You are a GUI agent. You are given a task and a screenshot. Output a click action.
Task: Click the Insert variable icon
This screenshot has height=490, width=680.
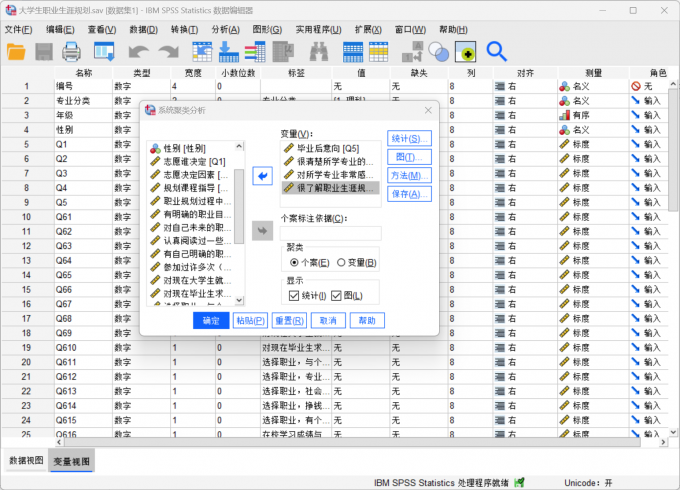(379, 52)
